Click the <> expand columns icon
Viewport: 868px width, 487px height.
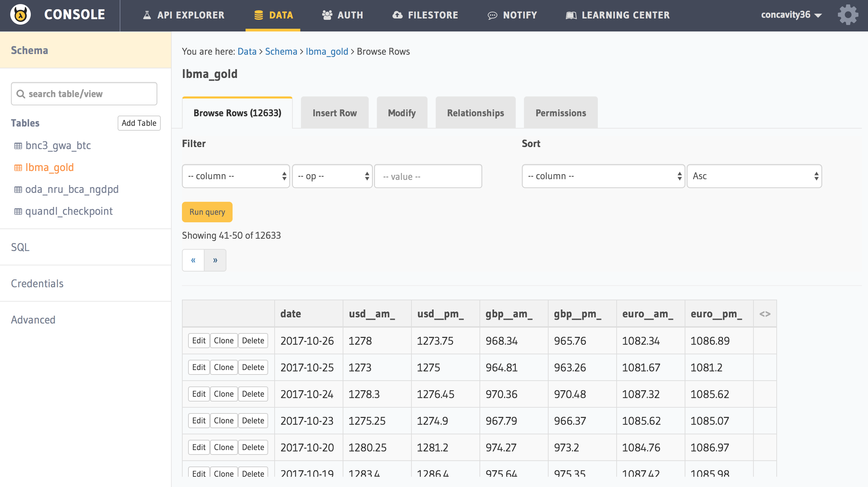tap(765, 314)
